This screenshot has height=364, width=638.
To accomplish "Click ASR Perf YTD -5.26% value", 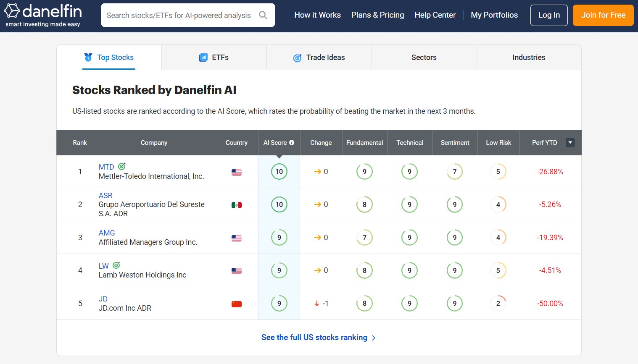I will (550, 204).
